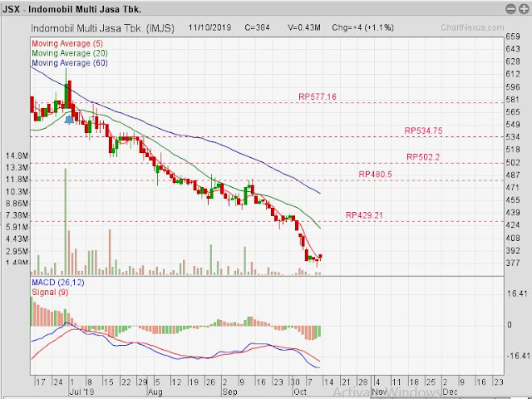Click the last candlestick near 384

(x=320, y=258)
